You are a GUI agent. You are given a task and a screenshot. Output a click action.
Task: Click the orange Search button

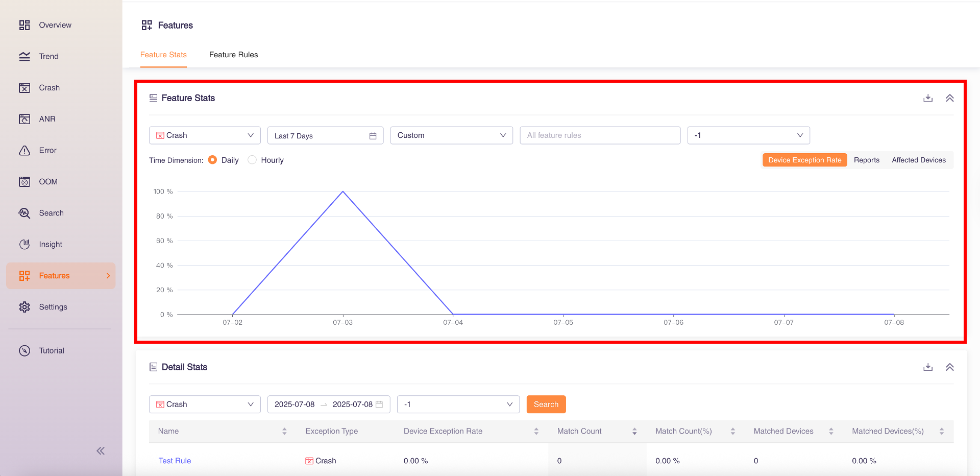[x=546, y=404]
